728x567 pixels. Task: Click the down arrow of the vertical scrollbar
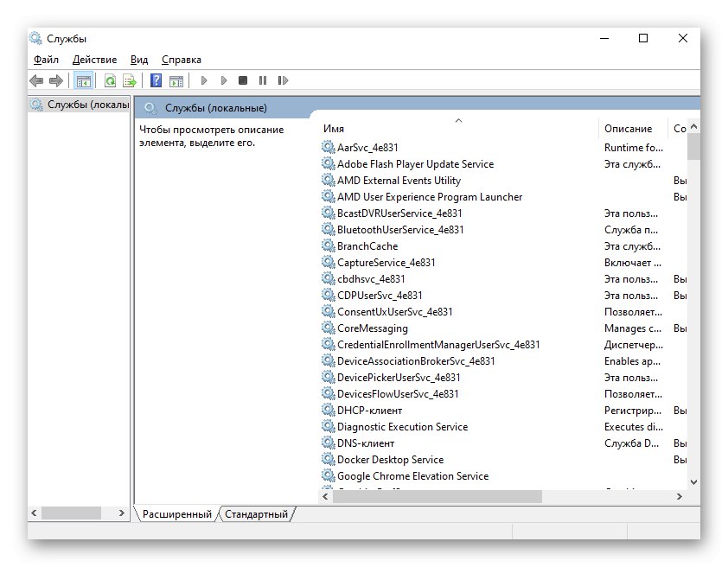pyautogui.click(x=693, y=482)
